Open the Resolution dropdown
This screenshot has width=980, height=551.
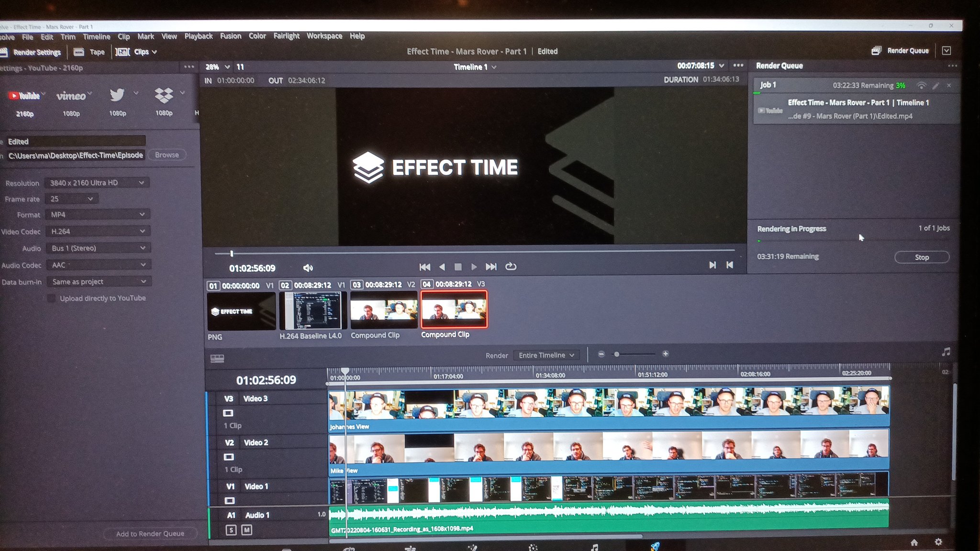coord(96,182)
